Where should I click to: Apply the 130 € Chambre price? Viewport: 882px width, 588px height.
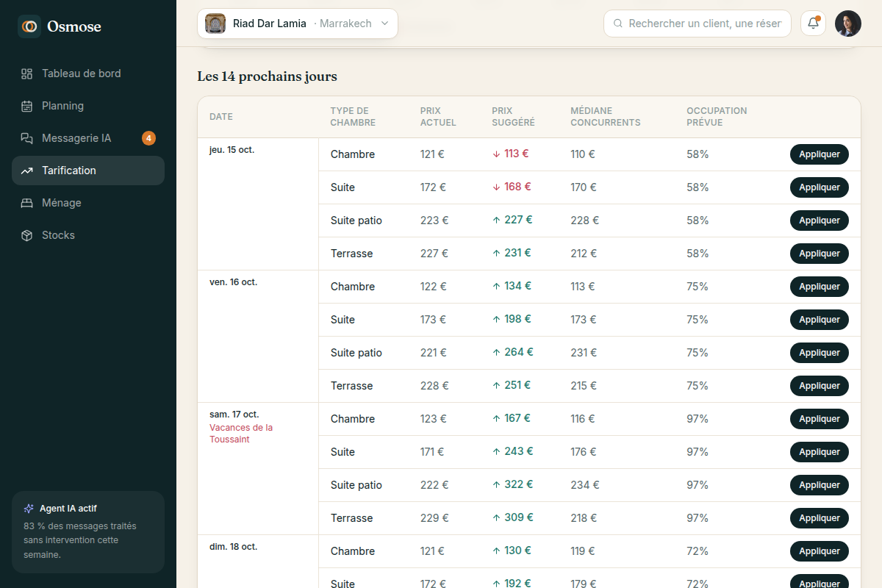[820, 551]
